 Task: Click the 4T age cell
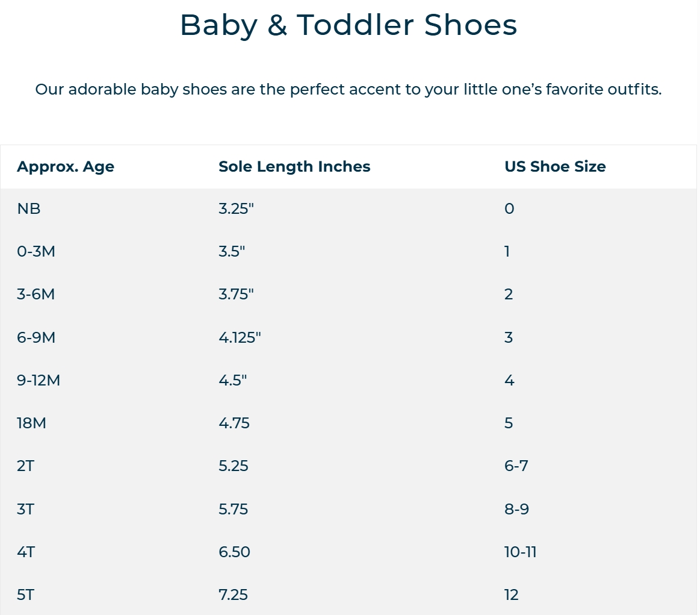point(26,552)
